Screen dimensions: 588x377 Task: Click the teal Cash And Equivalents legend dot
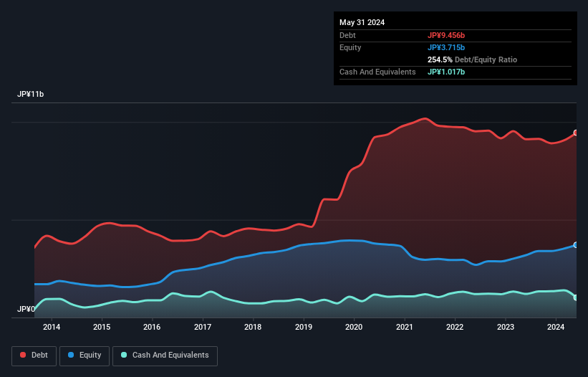point(124,355)
